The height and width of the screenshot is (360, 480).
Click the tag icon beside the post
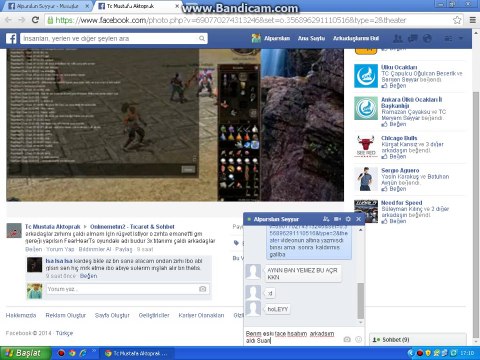point(236,243)
